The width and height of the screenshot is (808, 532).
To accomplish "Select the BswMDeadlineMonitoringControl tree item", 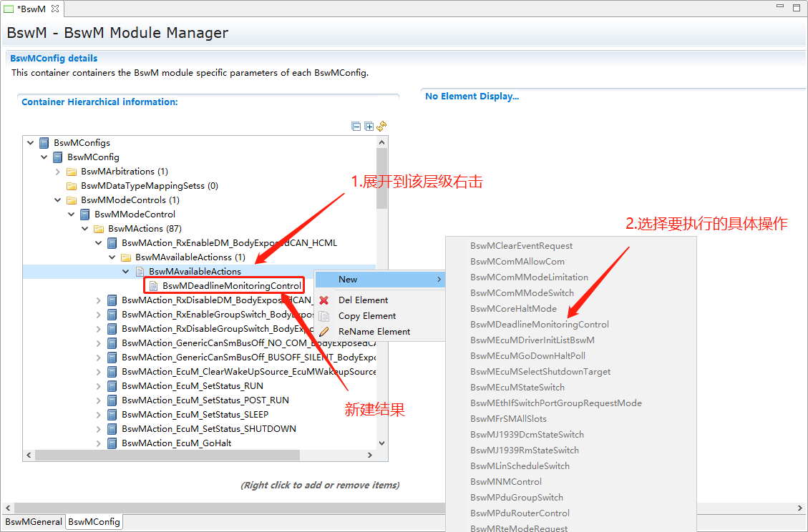I will point(231,286).
